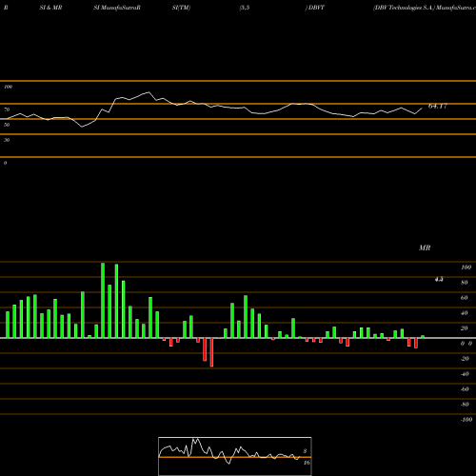Image resolution: width=476 pixels, height=476 pixels.
Task: Select the 'SI & MR' header text
Action: [x=50, y=8]
